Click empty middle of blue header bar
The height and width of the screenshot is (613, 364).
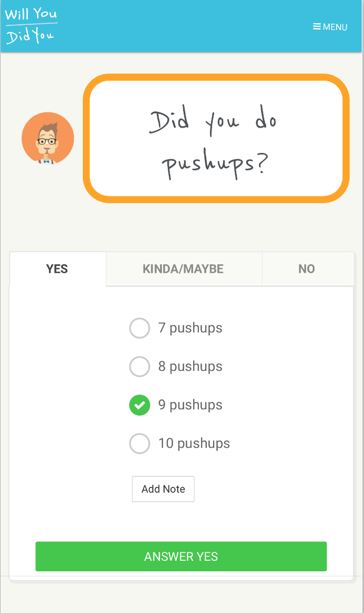pos(185,26)
